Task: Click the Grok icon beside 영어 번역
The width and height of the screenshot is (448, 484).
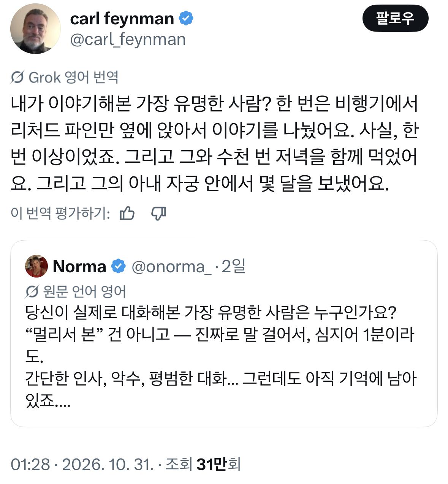Action: (17, 78)
